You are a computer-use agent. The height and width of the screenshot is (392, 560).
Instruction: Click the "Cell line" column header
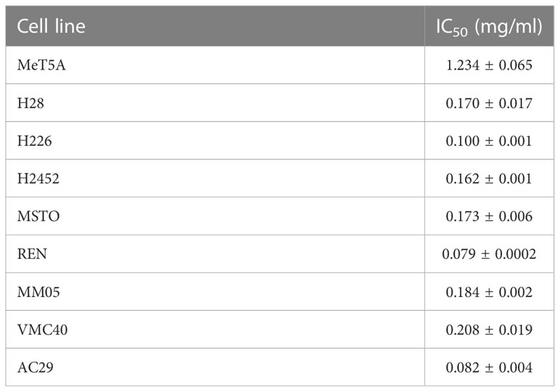coord(51,26)
